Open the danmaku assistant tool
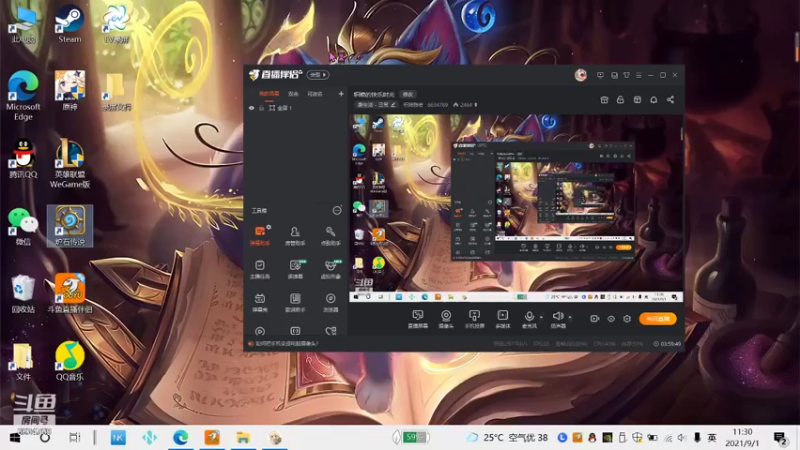800x450 pixels. tap(260, 236)
